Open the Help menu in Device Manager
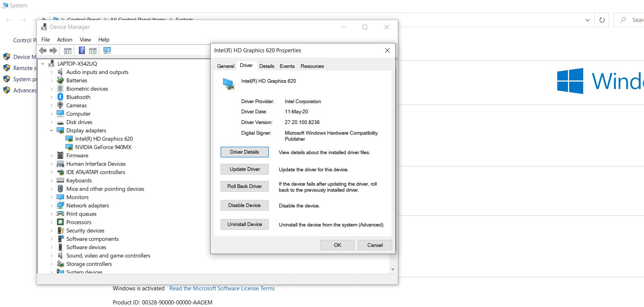This screenshot has height=307, width=644. pos(104,40)
